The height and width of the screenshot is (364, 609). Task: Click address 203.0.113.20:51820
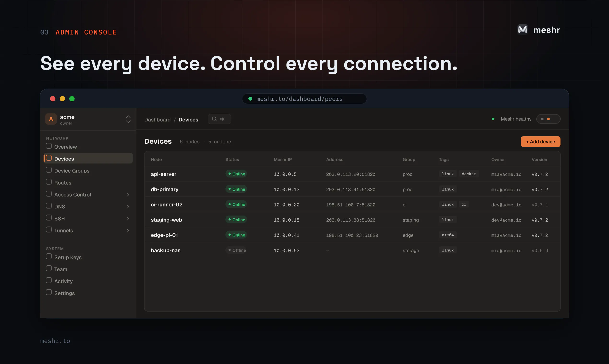tap(351, 174)
